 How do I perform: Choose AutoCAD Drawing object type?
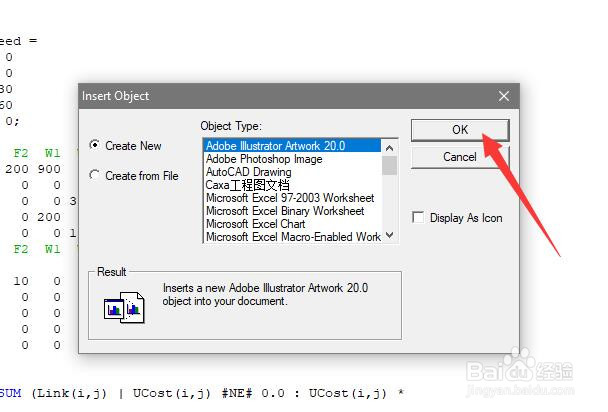tap(292, 172)
